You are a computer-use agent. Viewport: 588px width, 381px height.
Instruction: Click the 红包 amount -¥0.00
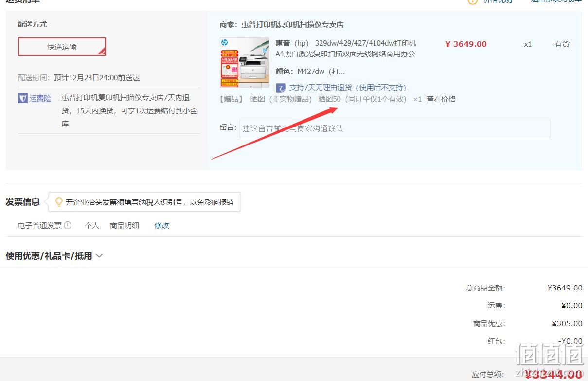tap(570, 341)
